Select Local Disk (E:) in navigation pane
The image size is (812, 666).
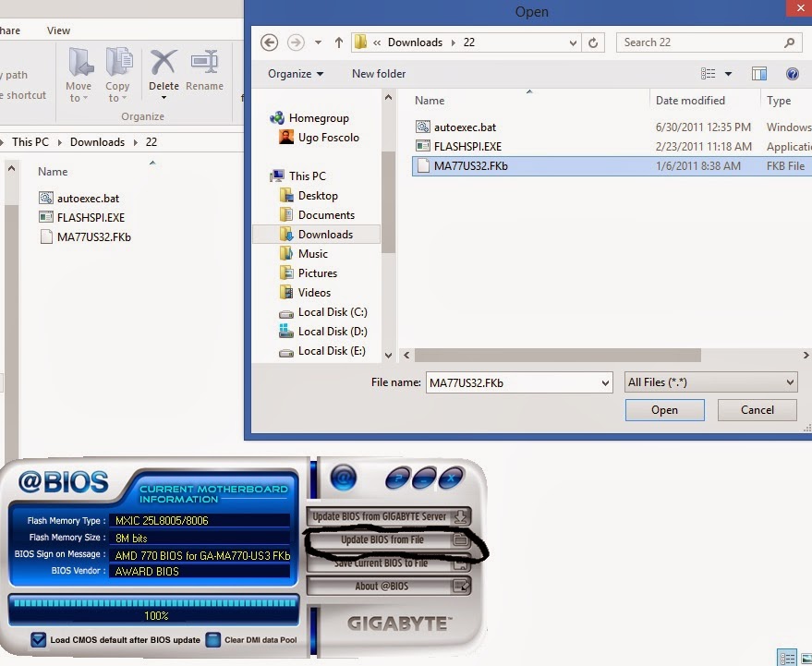(322, 351)
